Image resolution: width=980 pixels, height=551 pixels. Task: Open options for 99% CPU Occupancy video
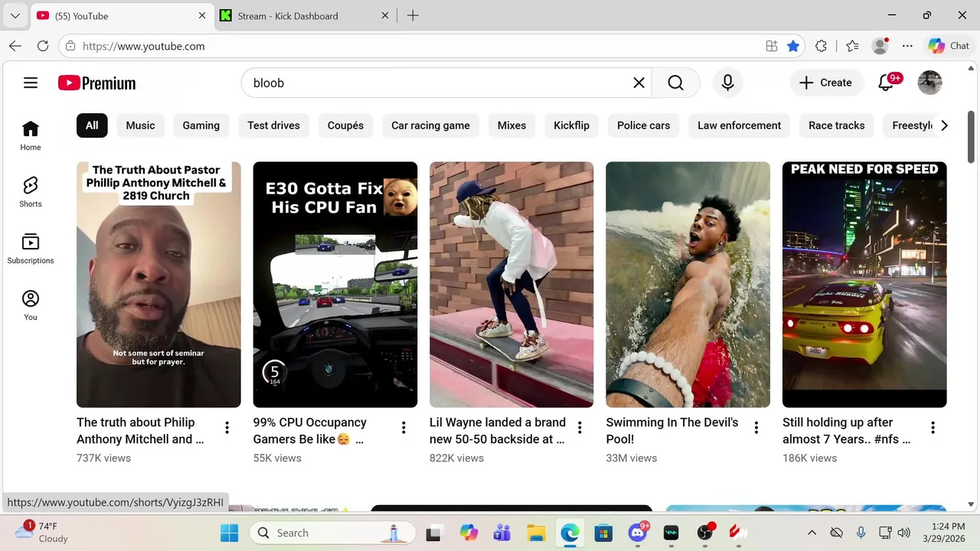[x=403, y=428]
